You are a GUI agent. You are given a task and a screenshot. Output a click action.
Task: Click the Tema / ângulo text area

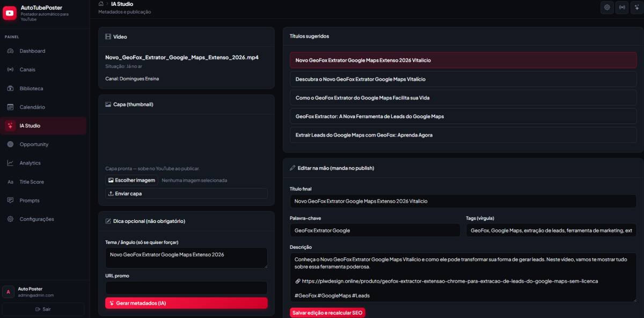(186, 258)
